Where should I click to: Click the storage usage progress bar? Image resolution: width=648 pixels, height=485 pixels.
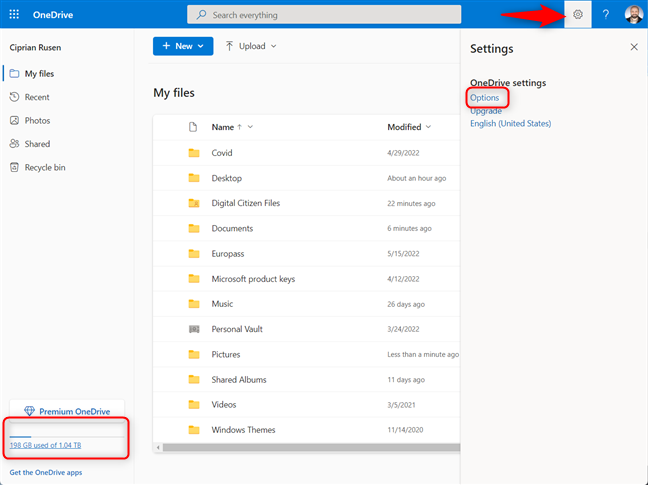[67, 436]
